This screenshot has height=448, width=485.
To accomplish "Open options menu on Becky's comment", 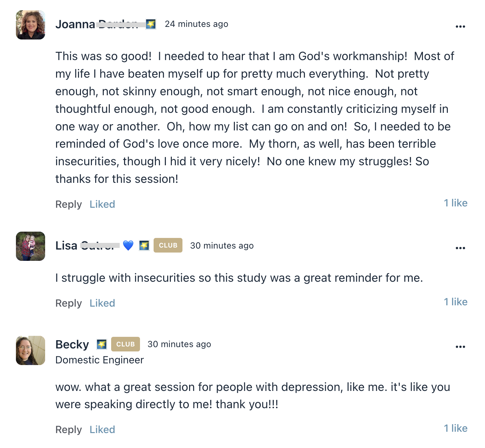I will coord(460,347).
